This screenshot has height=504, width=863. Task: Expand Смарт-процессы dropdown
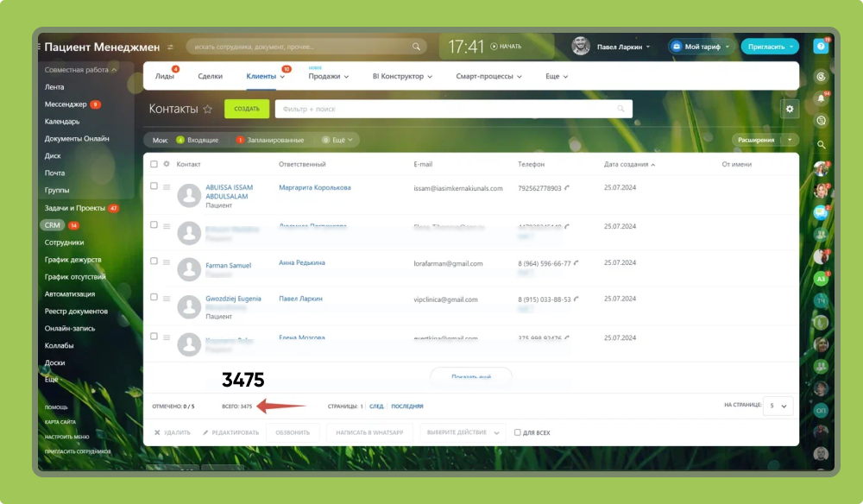(519, 77)
